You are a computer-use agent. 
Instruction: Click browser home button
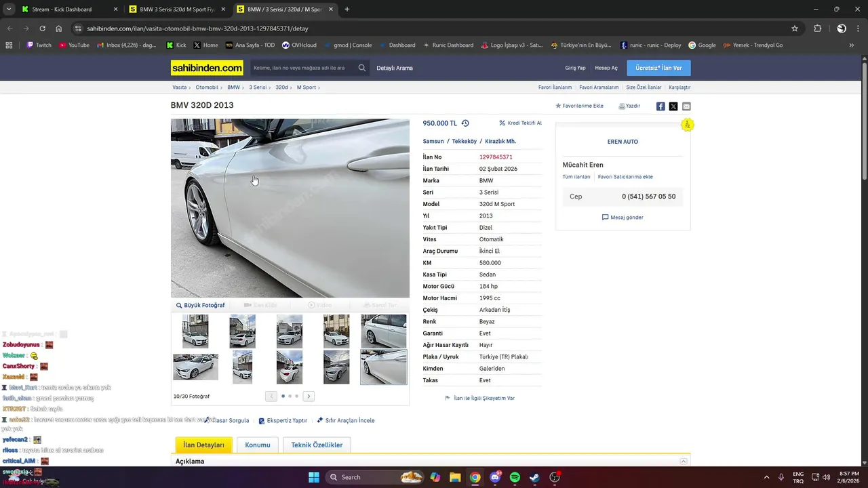pos(59,28)
